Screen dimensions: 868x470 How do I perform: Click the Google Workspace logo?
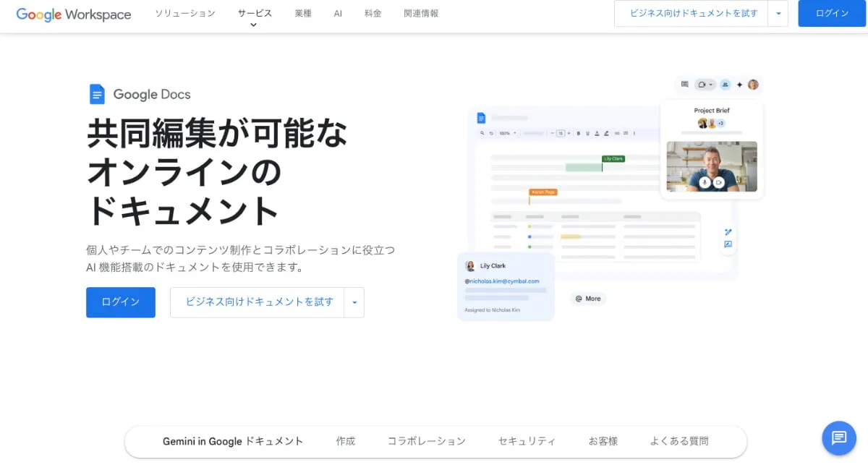point(73,14)
